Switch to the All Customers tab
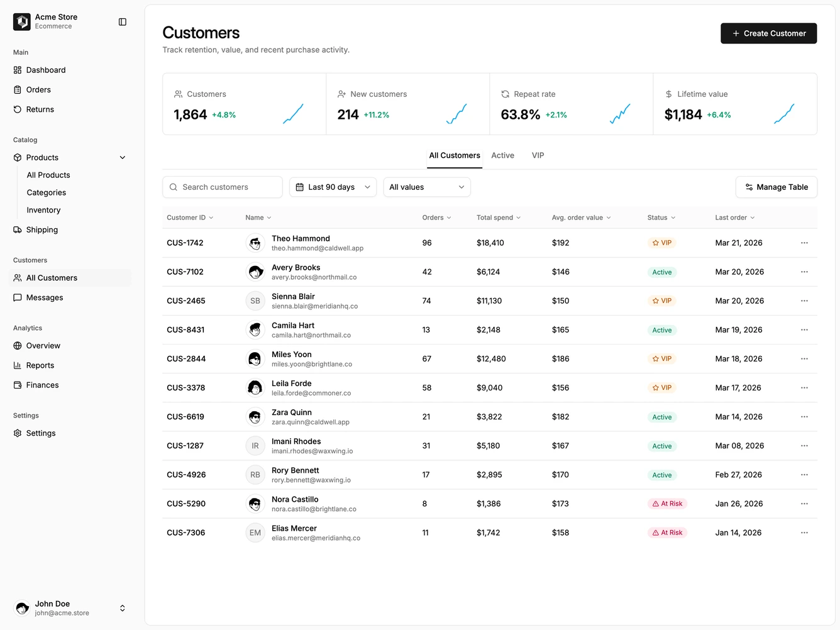This screenshot has width=840, height=630. (x=455, y=156)
